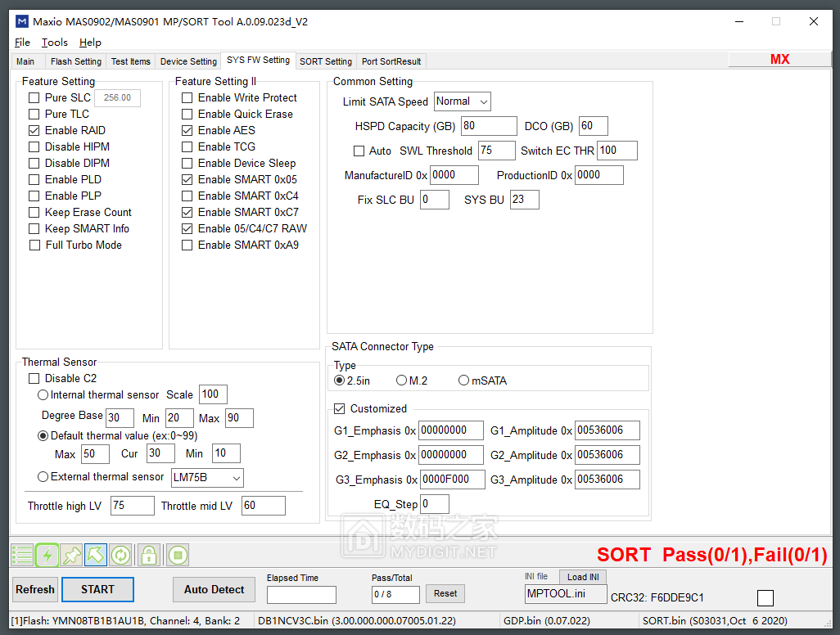The height and width of the screenshot is (635, 840).
Task: Click the G3_Emphasis hex field
Action: (453, 480)
